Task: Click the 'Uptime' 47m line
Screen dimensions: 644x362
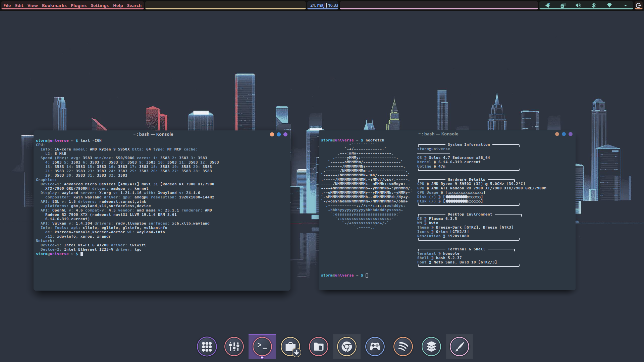Action: [431, 167]
